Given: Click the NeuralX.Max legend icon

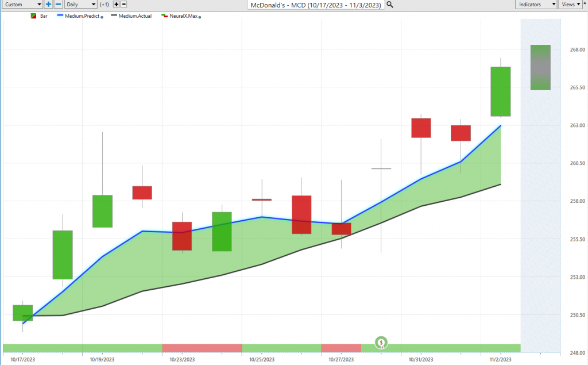Looking at the screenshot, I should pyautogui.click(x=164, y=16).
